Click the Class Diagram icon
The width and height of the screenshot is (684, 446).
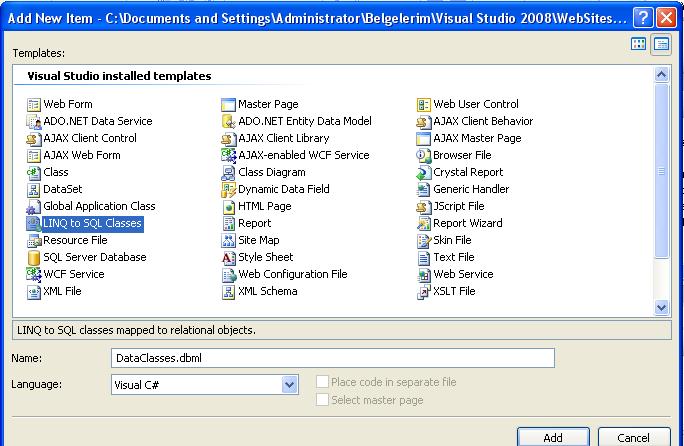click(229, 173)
